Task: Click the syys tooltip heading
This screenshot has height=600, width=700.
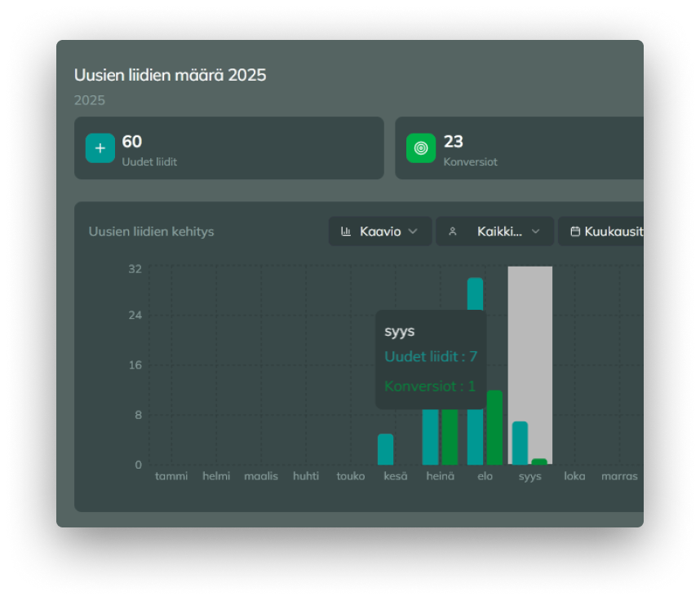Action: tap(400, 332)
